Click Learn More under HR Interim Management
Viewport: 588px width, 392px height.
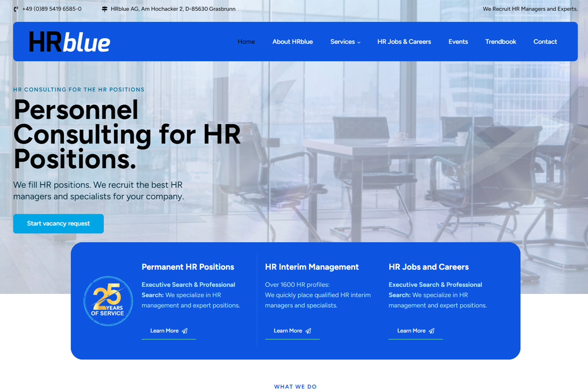tap(292, 331)
